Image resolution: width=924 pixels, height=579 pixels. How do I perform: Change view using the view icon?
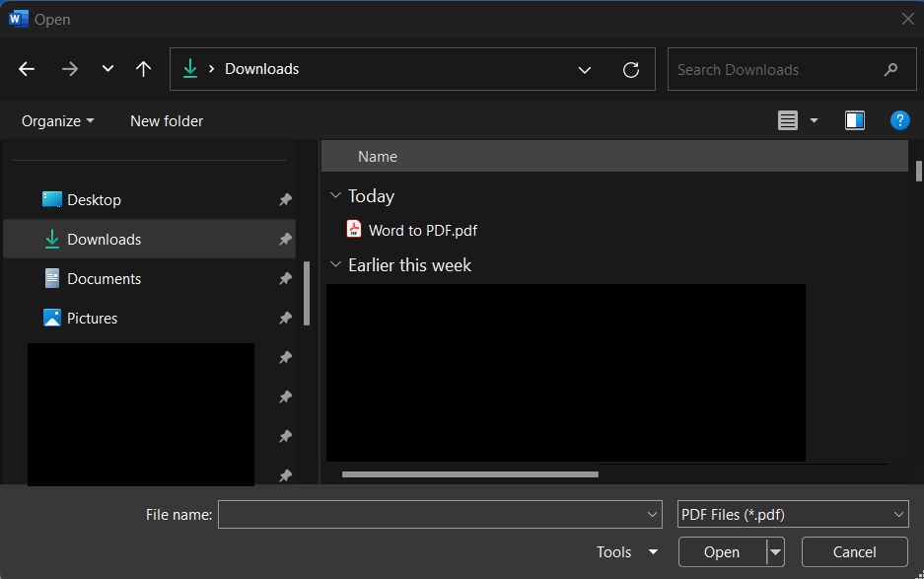787,120
